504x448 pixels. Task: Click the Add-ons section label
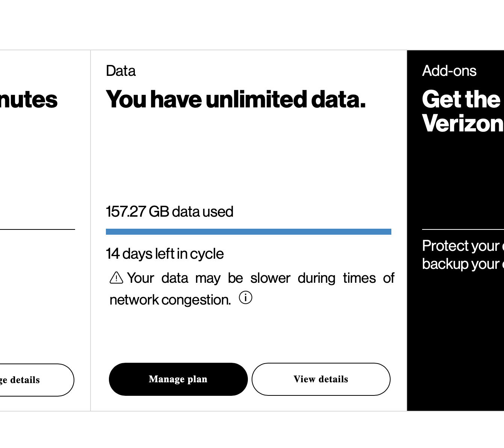(449, 71)
